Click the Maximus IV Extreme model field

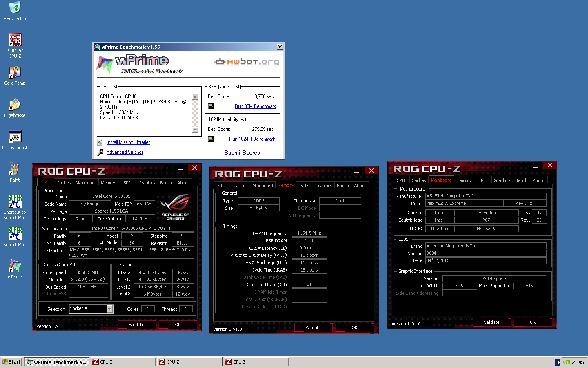464,203
